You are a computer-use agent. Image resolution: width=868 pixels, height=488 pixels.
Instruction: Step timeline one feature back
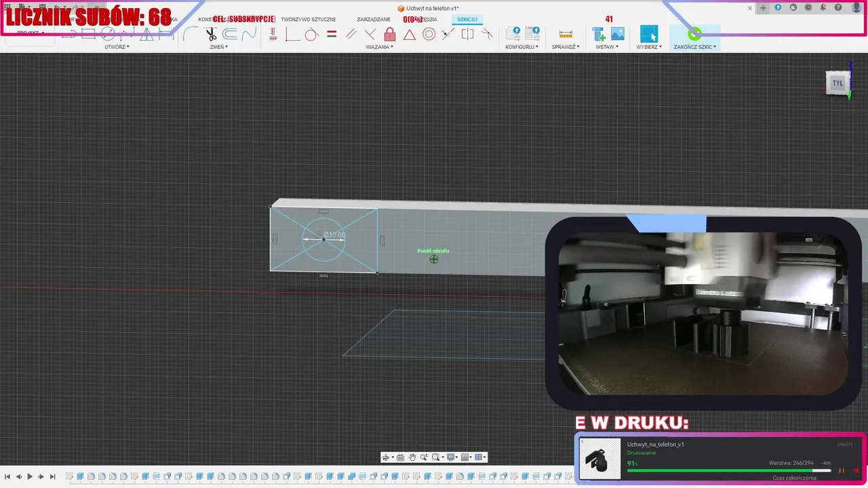[18, 477]
